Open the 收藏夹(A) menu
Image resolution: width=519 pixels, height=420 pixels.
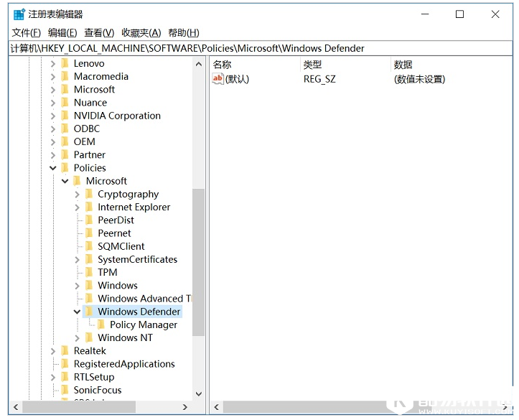(x=141, y=32)
